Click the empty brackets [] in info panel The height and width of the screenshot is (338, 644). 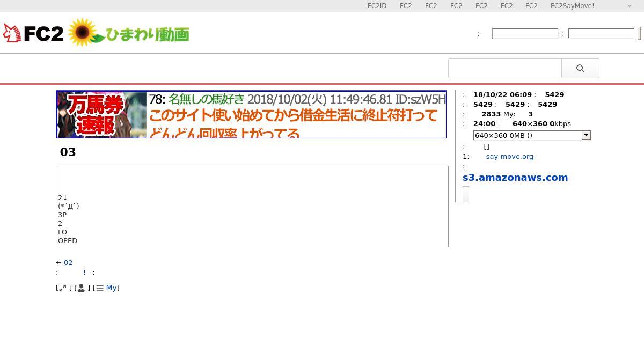tap(486, 146)
